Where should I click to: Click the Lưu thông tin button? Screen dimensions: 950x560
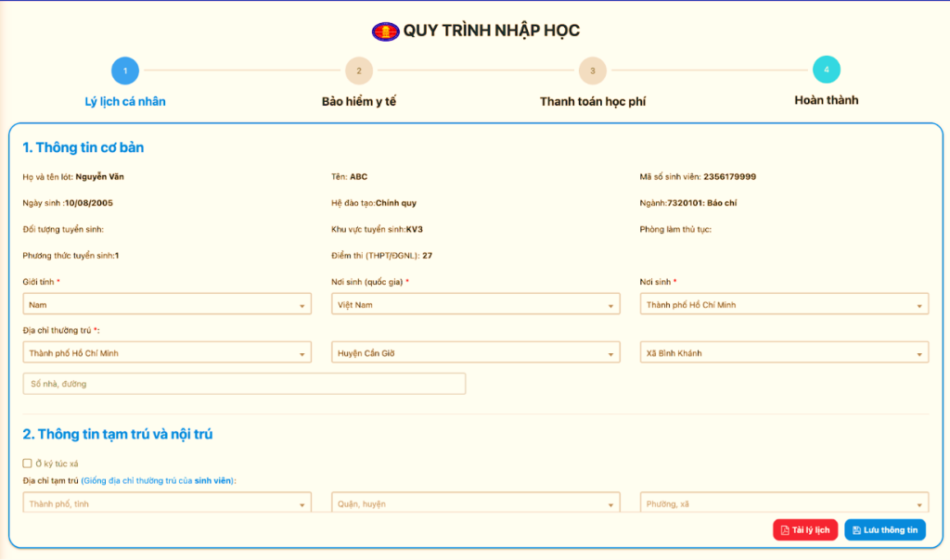[x=884, y=529]
